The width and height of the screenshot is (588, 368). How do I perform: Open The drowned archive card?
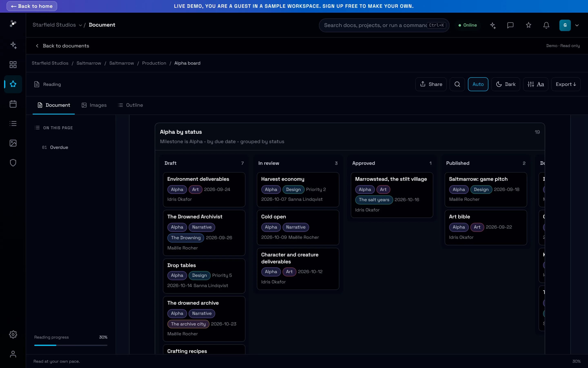[204, 319]
